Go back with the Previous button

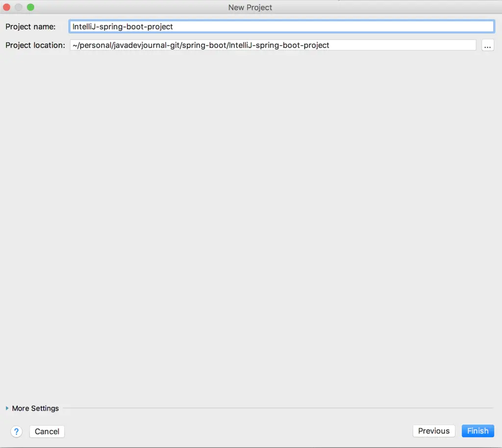[433, 431]
